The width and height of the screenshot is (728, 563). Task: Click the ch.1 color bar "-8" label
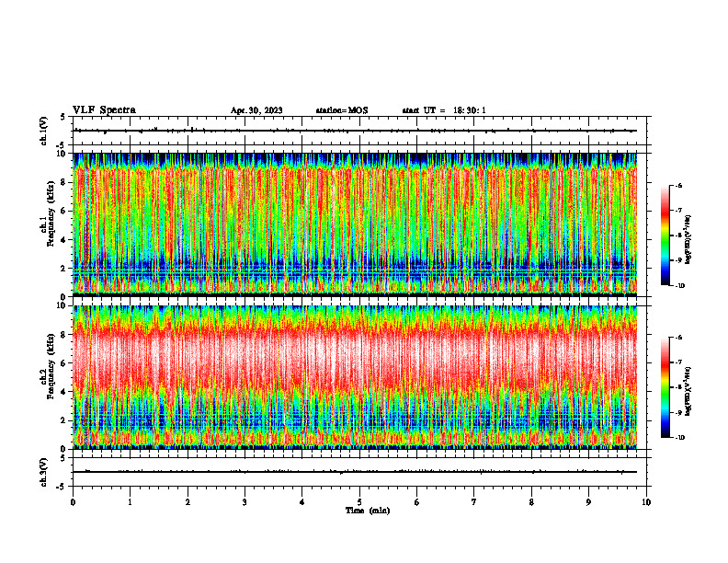click(678, 236)
